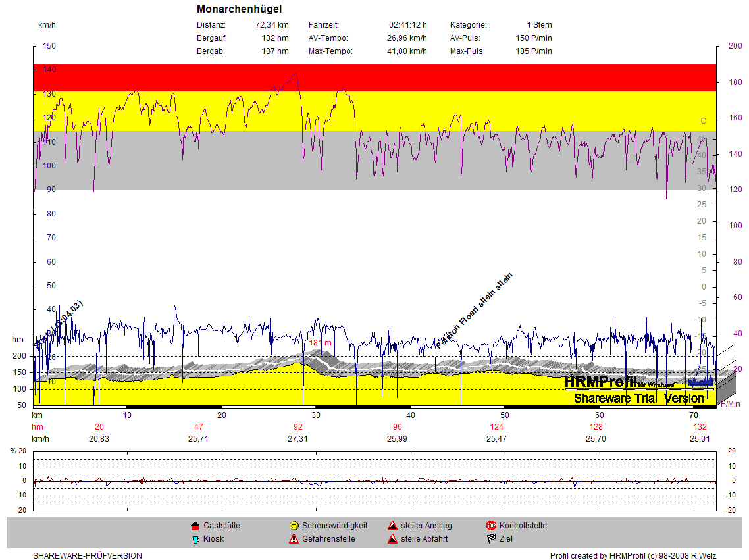Click the 'Peleton Floeri allein allein' annotation
749x560 pixels.
pos(474,311)
